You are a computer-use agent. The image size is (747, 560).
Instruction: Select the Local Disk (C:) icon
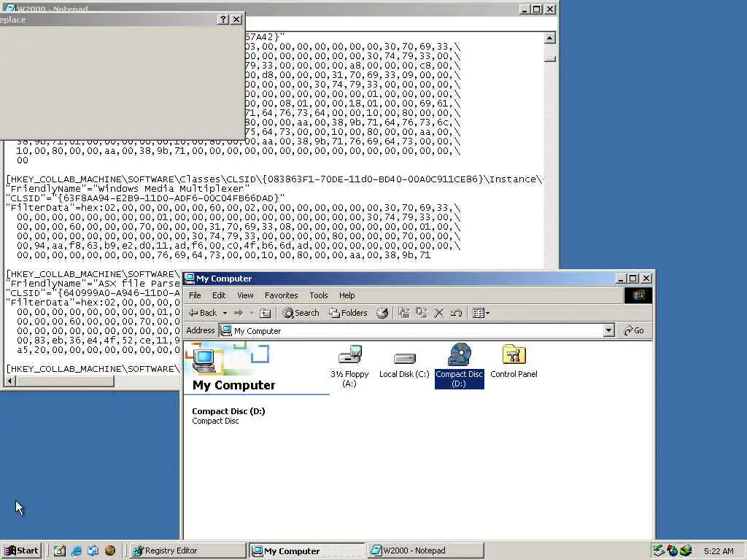pyautogui.click(x=404, y=365)
